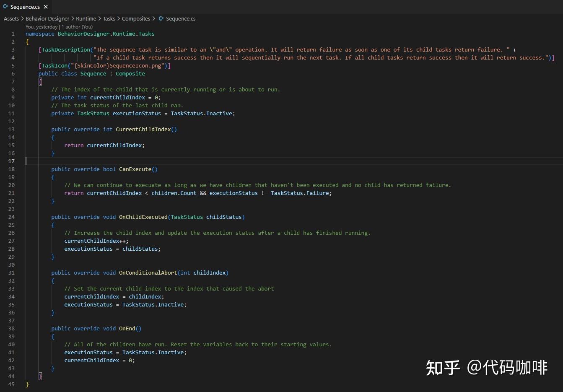The height and width of the screenshot is (392, 563).
Task: Place cursor on empty line 17
Action: [x=293, y=161]
